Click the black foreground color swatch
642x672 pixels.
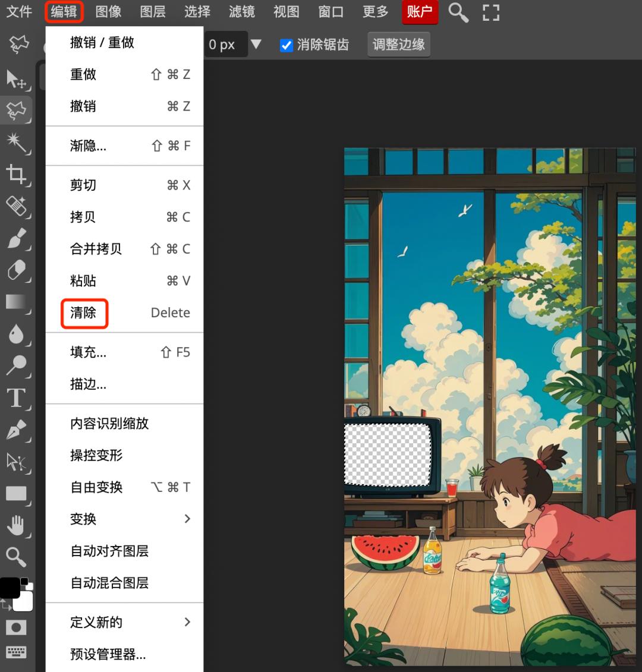pyautogui.click(x=8, y=588)
